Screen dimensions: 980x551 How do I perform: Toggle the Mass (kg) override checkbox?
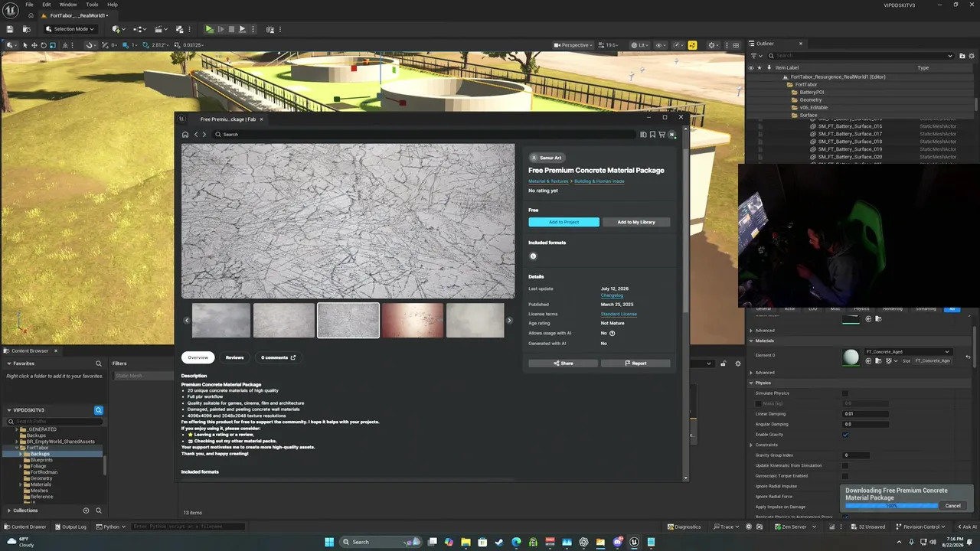tap(759, 403)
